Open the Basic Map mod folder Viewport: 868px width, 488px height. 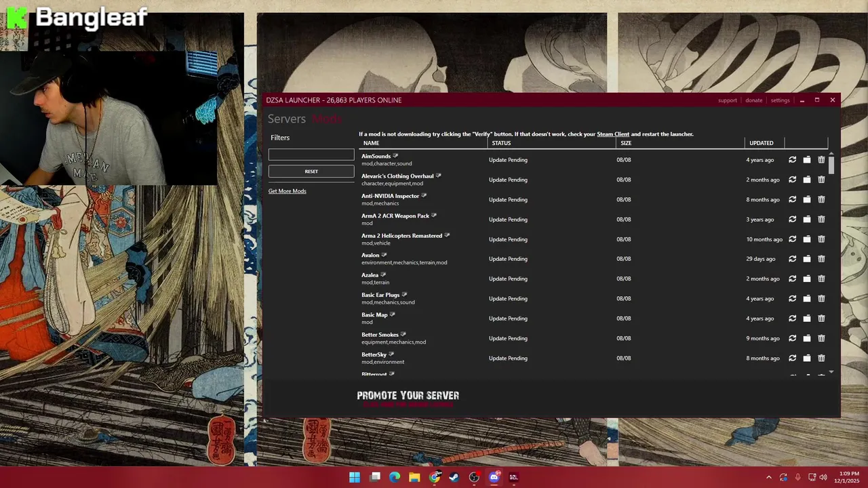[807, 319]
